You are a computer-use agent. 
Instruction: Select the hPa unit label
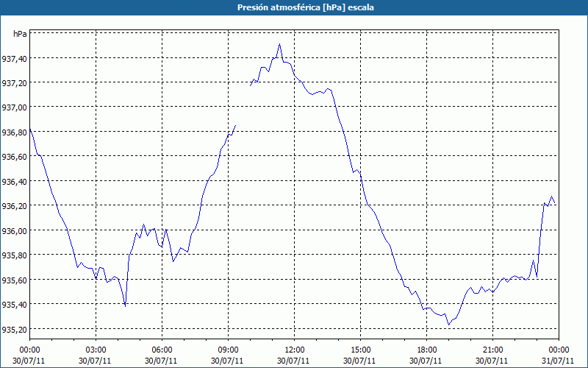(20, 34)
